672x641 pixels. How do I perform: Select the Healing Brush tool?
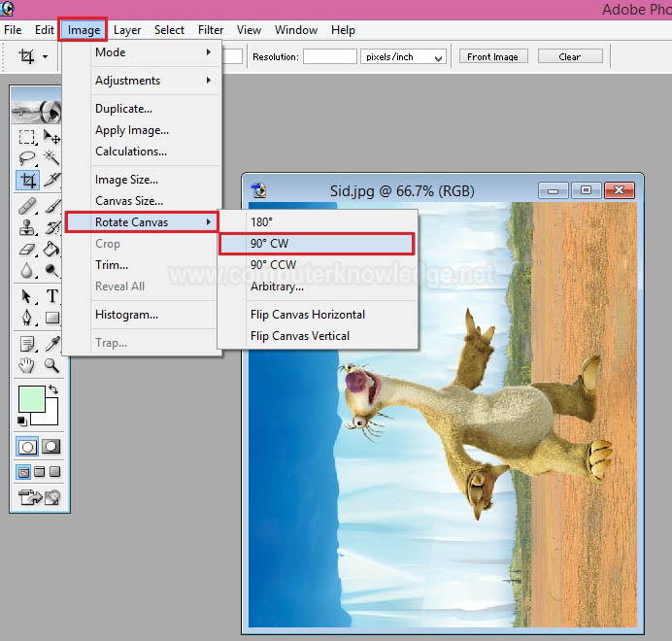27,206
